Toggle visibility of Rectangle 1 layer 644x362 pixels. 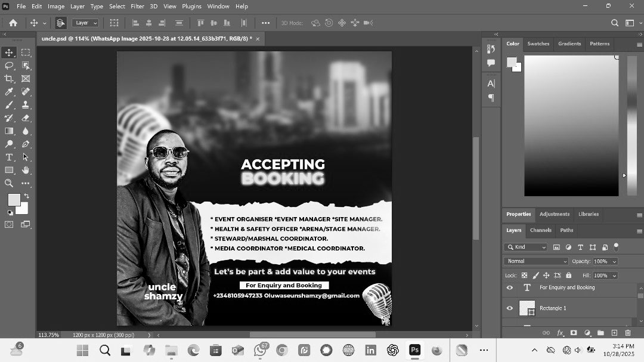click(x=509, y=308)
